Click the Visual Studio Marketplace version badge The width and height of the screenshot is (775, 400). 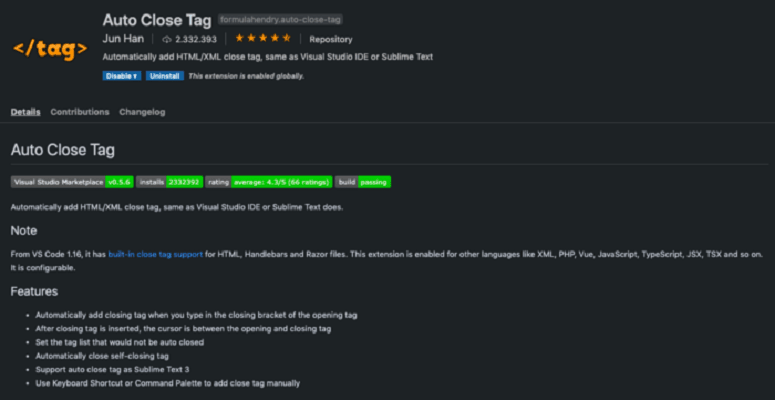pyautogui.click(x=72, y=182)
